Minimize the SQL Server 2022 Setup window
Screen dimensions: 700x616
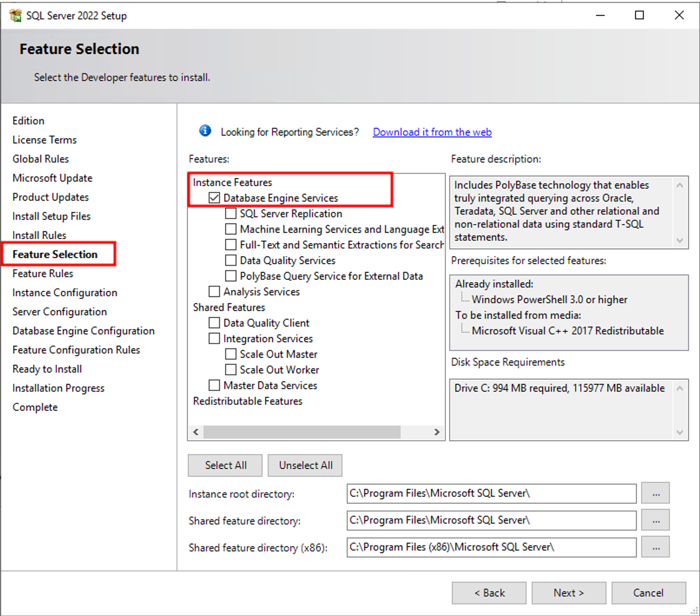click(600, 15)
